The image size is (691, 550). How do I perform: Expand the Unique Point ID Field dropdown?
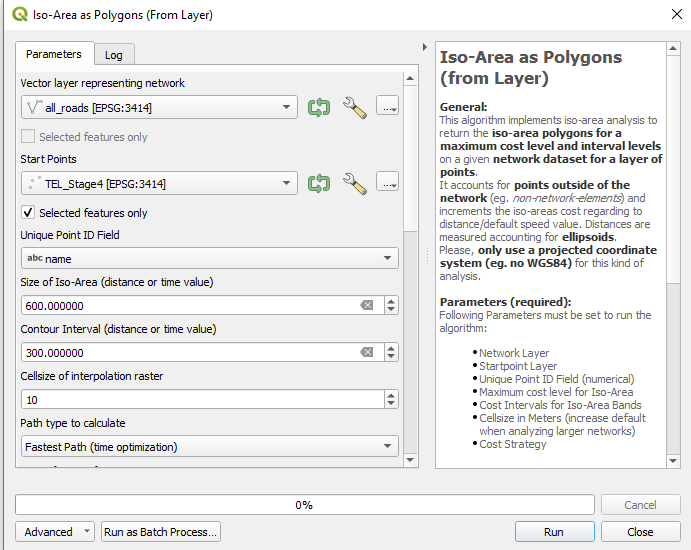209,258
